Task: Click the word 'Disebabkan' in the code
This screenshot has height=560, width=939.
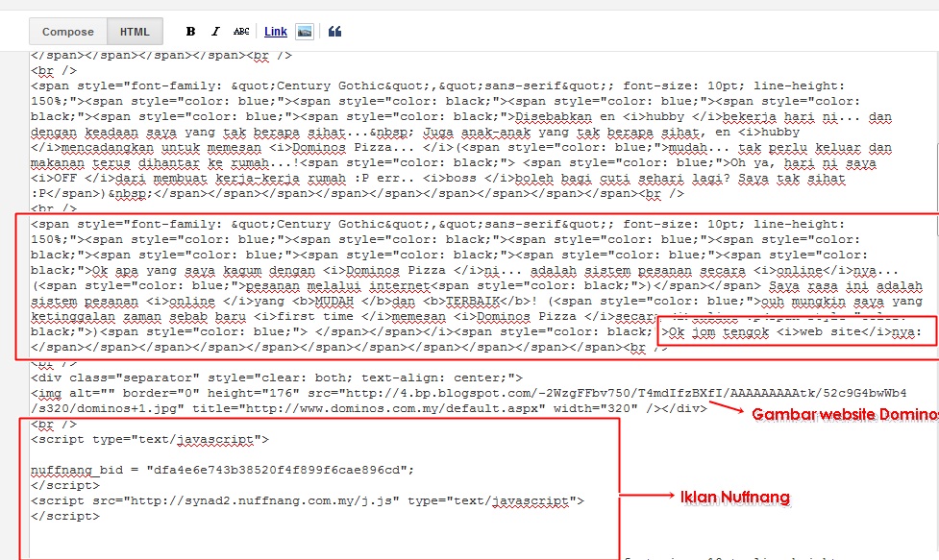Action: 554,116
